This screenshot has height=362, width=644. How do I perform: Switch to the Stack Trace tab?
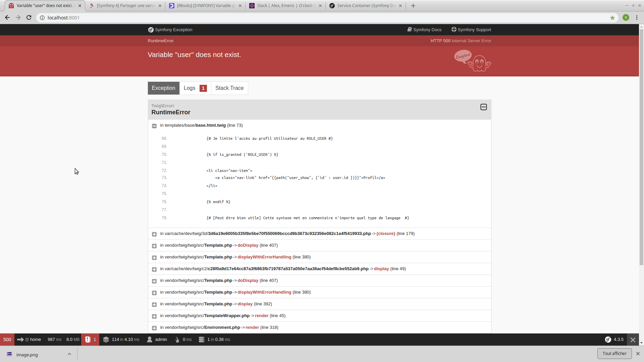pos(229,88)
